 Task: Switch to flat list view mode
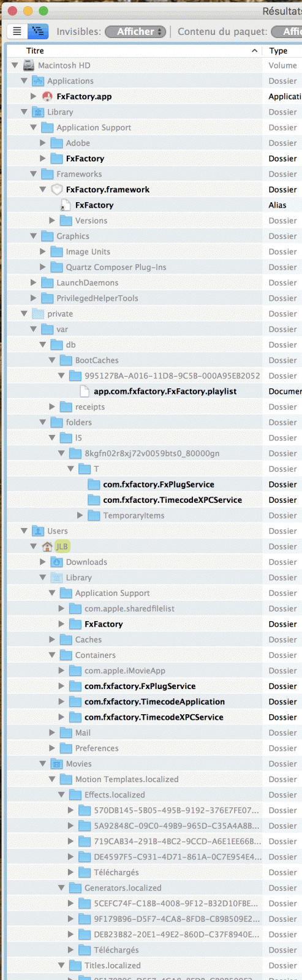click(17, 31)
